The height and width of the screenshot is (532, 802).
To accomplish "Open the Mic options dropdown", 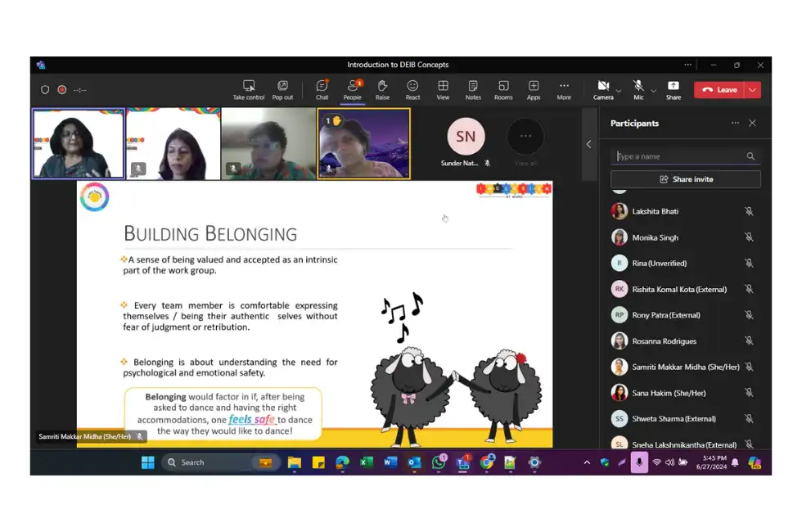I will click(x=653, y=91).
